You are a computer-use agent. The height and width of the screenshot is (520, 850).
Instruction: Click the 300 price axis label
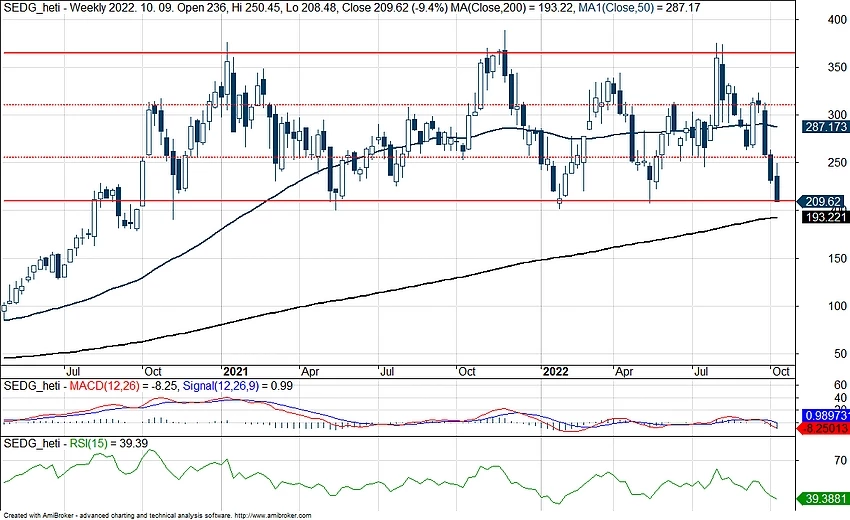click(837, 114)
